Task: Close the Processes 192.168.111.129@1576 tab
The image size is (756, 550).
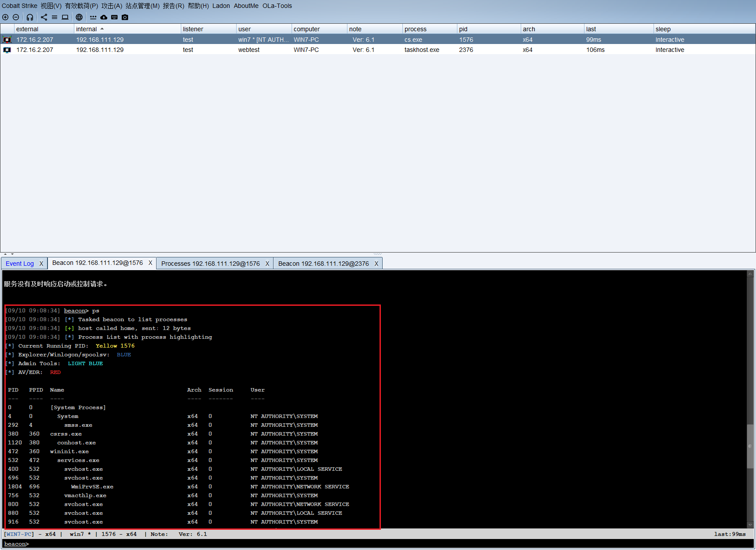Action: [x=267, y=264]
